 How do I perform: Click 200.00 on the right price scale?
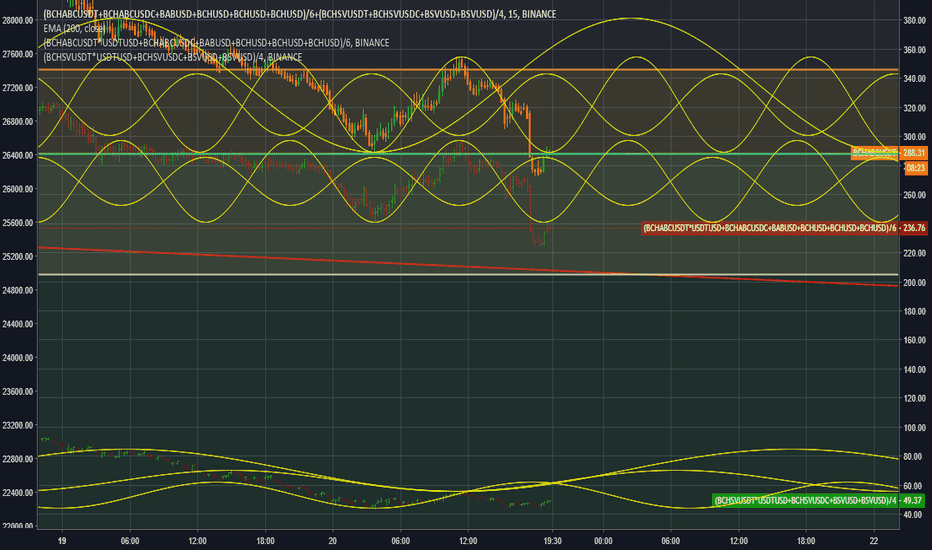(x=914, y=283)
